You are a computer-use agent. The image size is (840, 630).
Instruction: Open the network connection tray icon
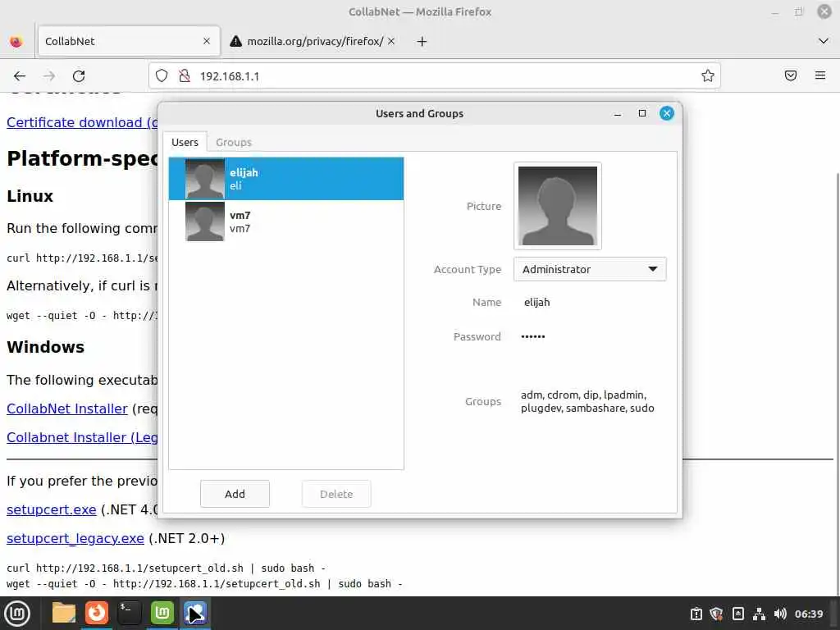[x=759, y=614]
